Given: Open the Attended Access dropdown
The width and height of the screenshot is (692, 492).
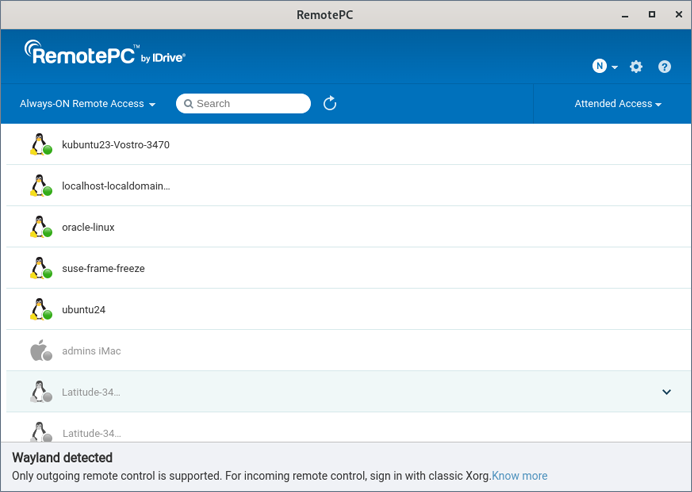Looking at the screenshot, I should (x=618, y=104).
